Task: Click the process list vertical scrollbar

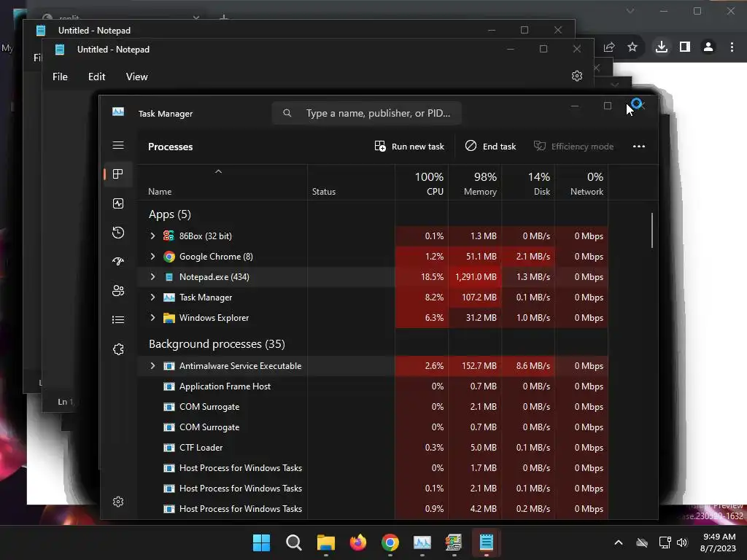Action: click(651, 230)
